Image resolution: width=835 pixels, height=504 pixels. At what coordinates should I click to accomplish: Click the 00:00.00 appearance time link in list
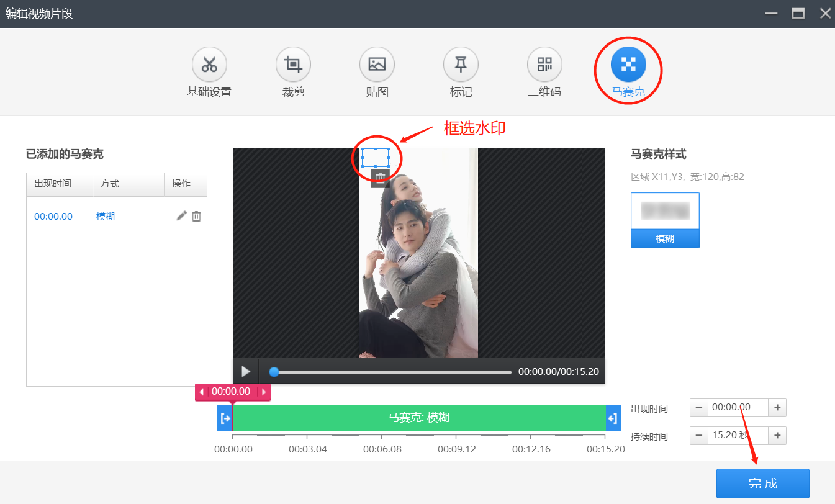point(53,217)
